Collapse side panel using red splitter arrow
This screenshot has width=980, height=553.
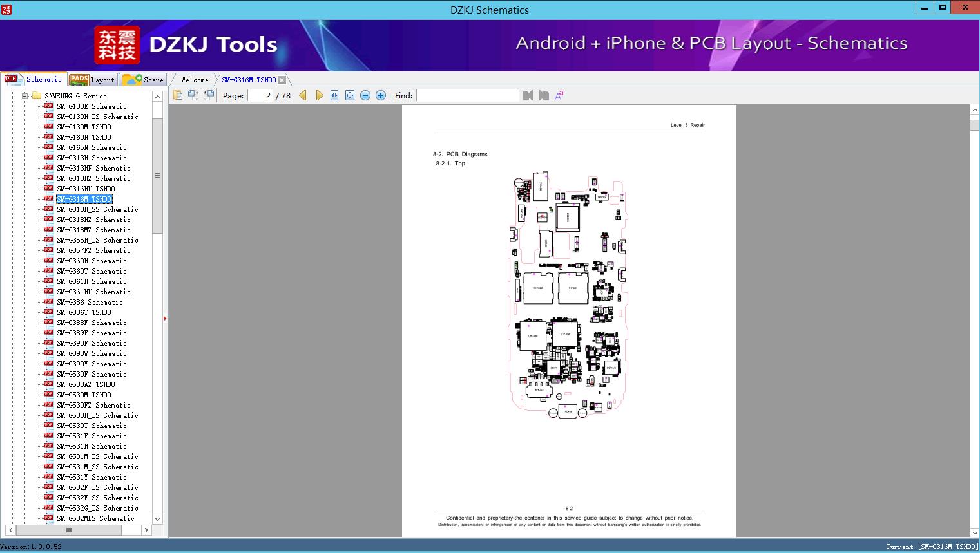coord(165,319)
